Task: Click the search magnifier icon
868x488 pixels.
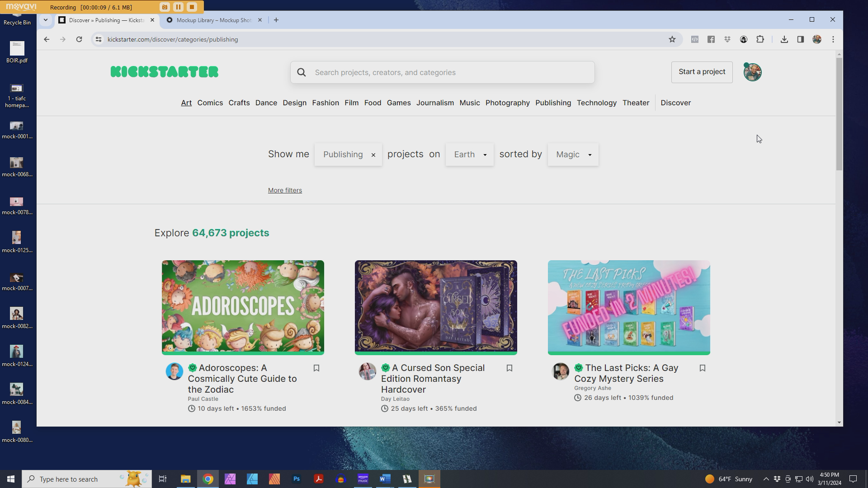Action: tap(302, 72)
